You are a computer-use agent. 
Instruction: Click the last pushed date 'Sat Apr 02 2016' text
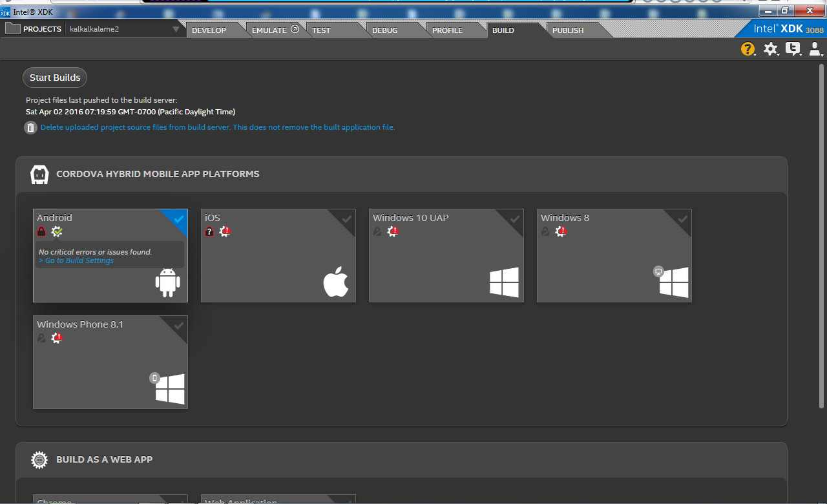(131, 112)
